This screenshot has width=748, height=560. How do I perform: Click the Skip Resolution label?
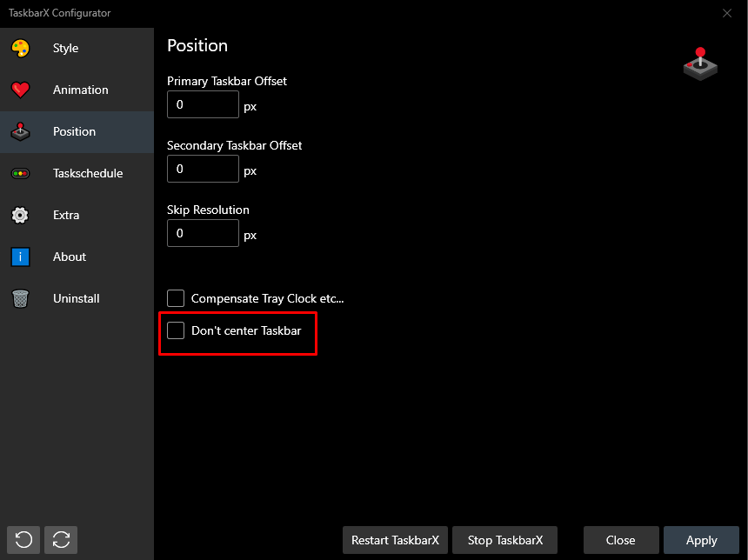pyautogui.click(x=208, y=210)
